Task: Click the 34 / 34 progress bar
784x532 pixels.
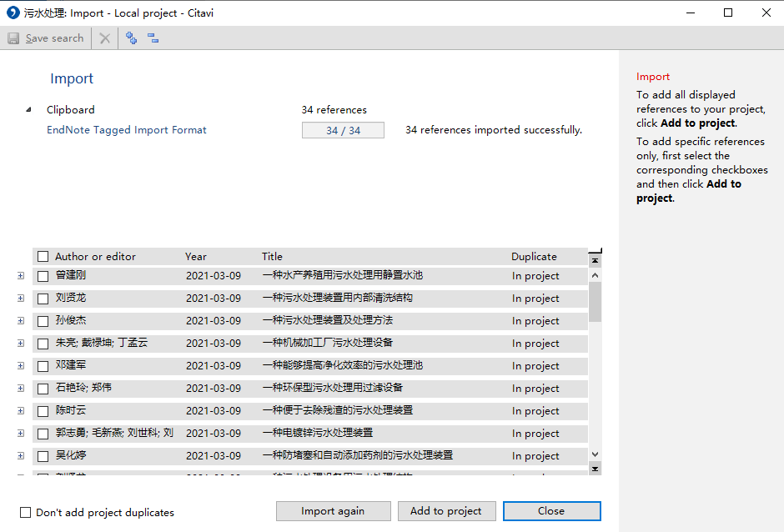Action: click(343, 130)
